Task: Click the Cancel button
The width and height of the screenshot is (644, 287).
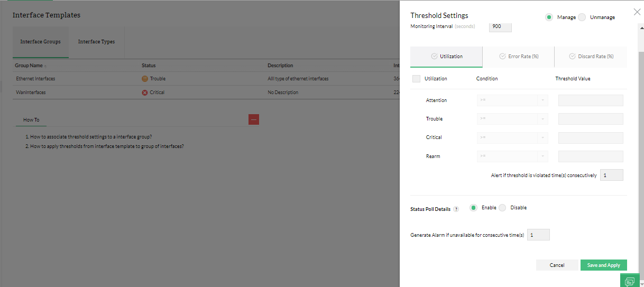Action: point(557,265)
